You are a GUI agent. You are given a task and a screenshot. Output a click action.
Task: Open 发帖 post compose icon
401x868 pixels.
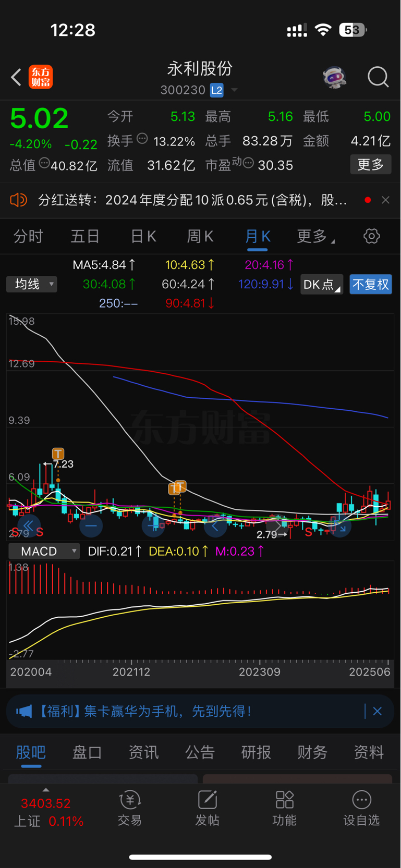coord(207,808)
